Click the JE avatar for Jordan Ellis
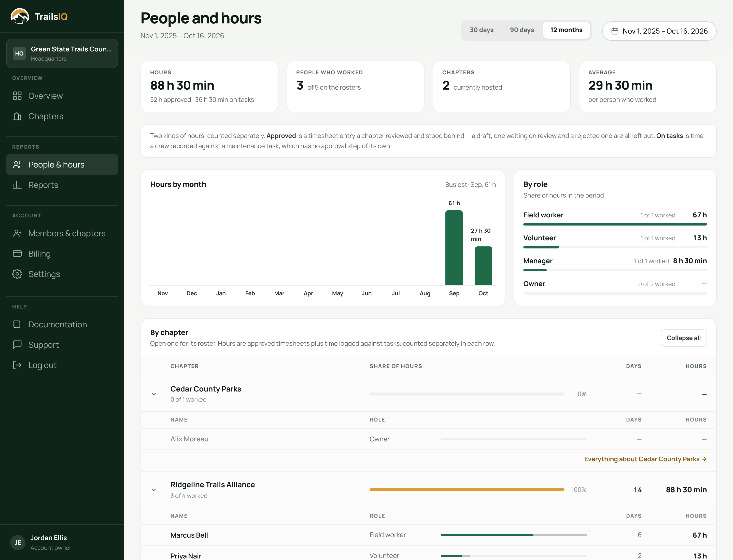733x560 pixels. point(18,542)
